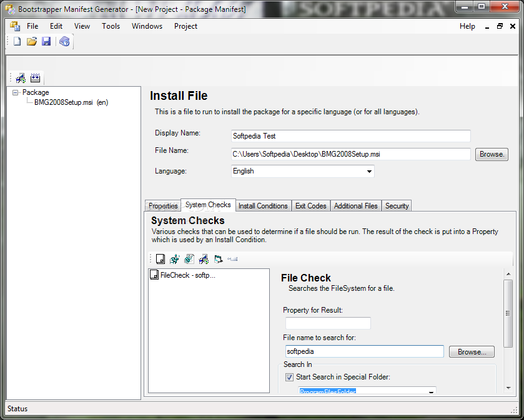Click the Display Name field with Softpedia Test

350,136
